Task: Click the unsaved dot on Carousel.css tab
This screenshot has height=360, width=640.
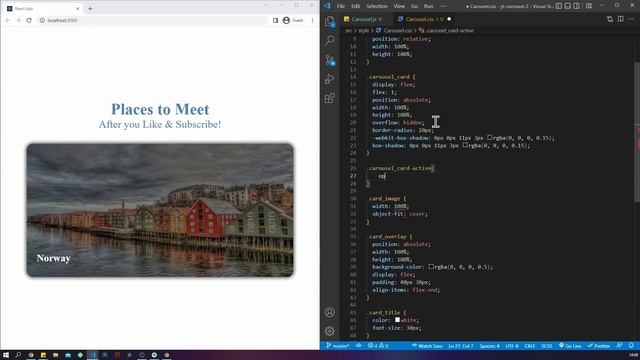Action: [x=449, y=19]
